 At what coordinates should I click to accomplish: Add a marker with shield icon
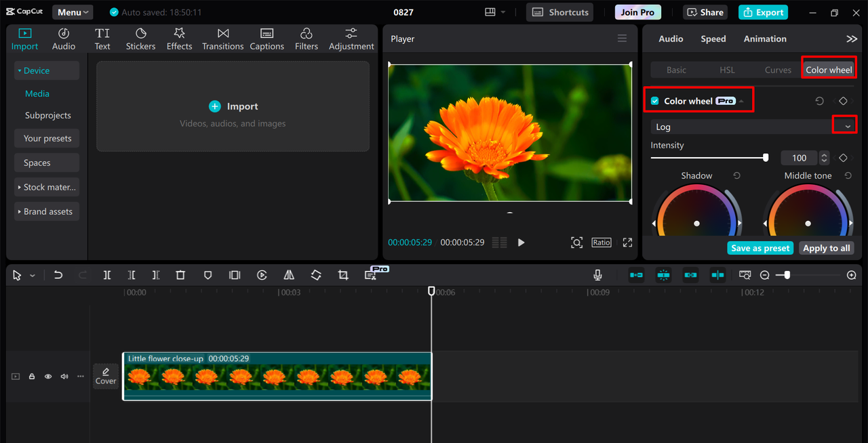pos(208,275)
